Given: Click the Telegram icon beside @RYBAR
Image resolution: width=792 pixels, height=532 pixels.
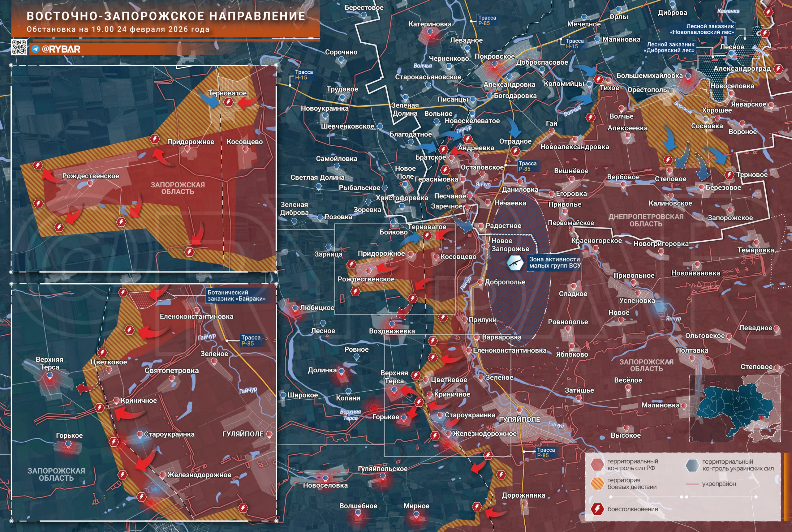Looking at the screenshot, I should (35, 49).
